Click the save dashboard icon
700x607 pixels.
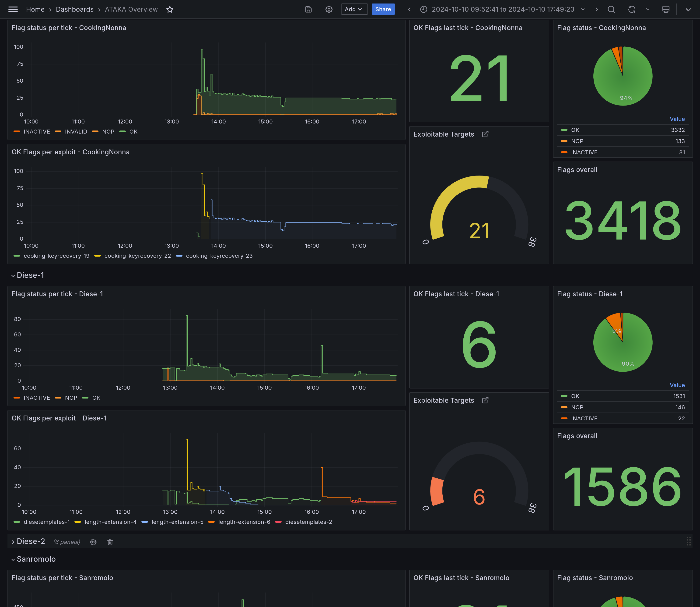coord(308,10)
